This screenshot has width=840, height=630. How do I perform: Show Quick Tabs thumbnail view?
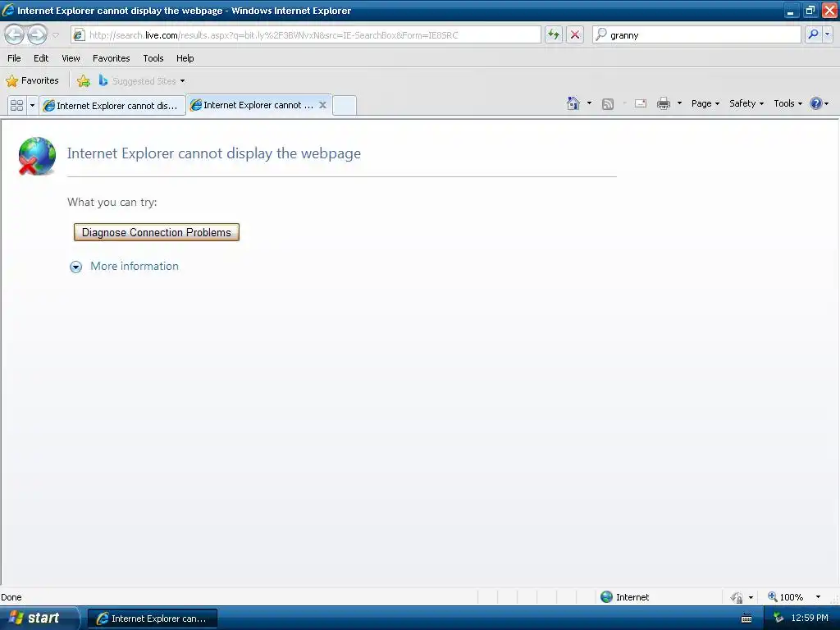click(x=16, y=105)
